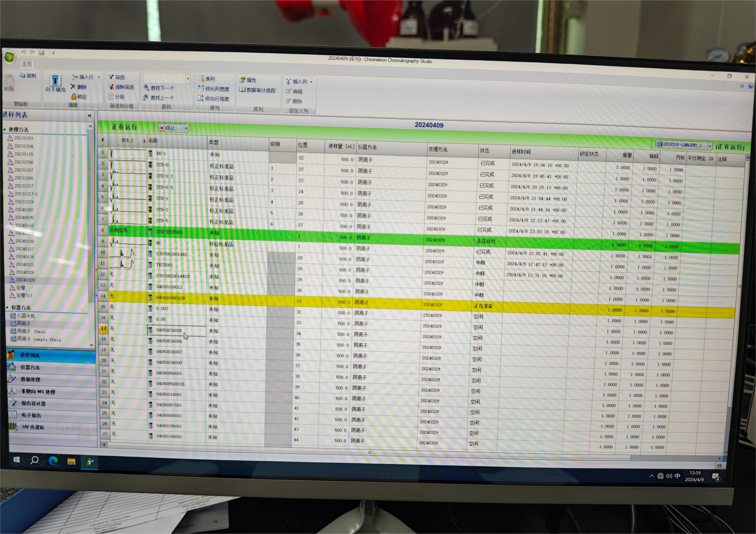Open Properties (属性) in ribbon

(x=248, y=80)
